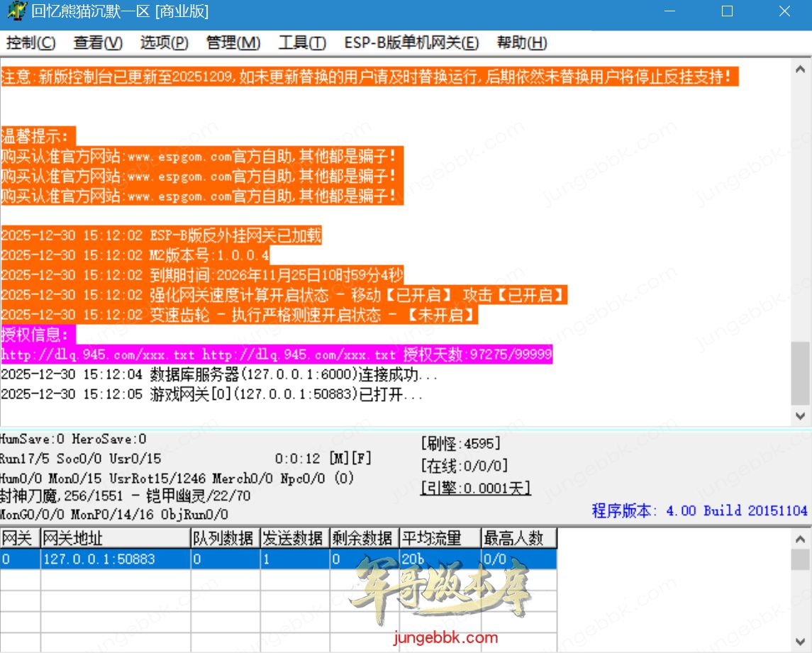
Task: Click the log panel's scroll up arrow
Action: click(801, 69)
